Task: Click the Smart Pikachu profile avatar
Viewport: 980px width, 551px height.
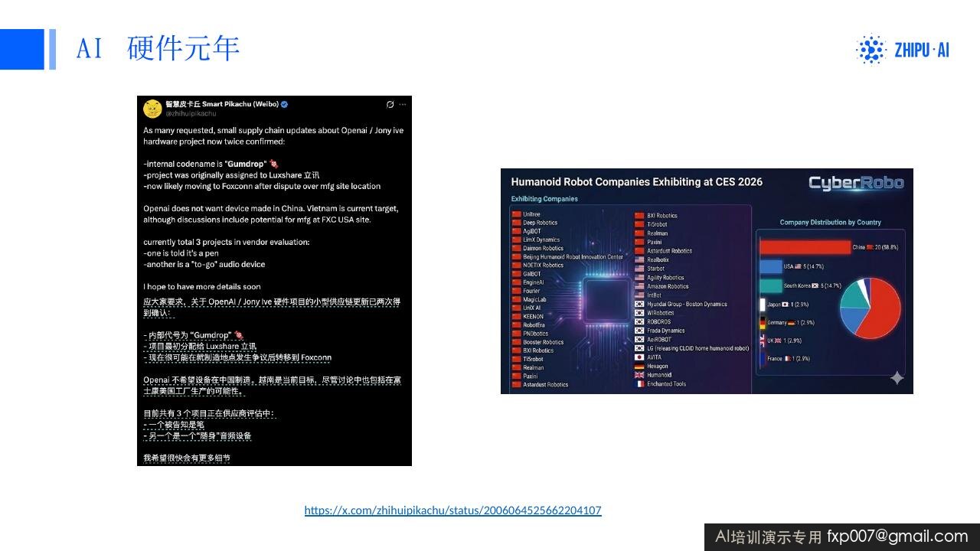Action: [x=152, y=108]
